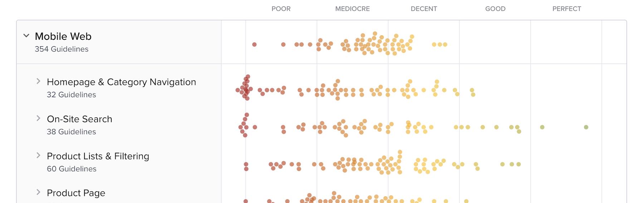Image resolution: width=644 pixels, height=203 pixels.
Task: Click rightmost dot in Product Lists & Filtering row
Action: [518, 164]
